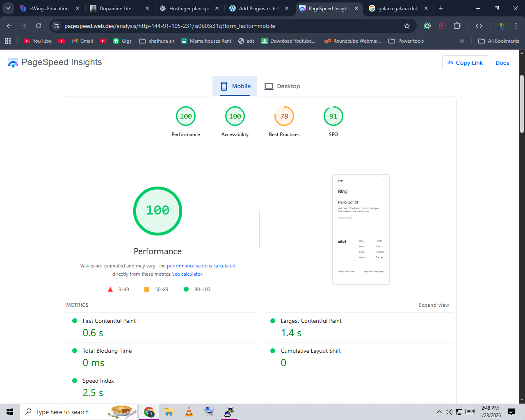
Task: Open the Chrome profile avatar
Action: tap(501, 26)
